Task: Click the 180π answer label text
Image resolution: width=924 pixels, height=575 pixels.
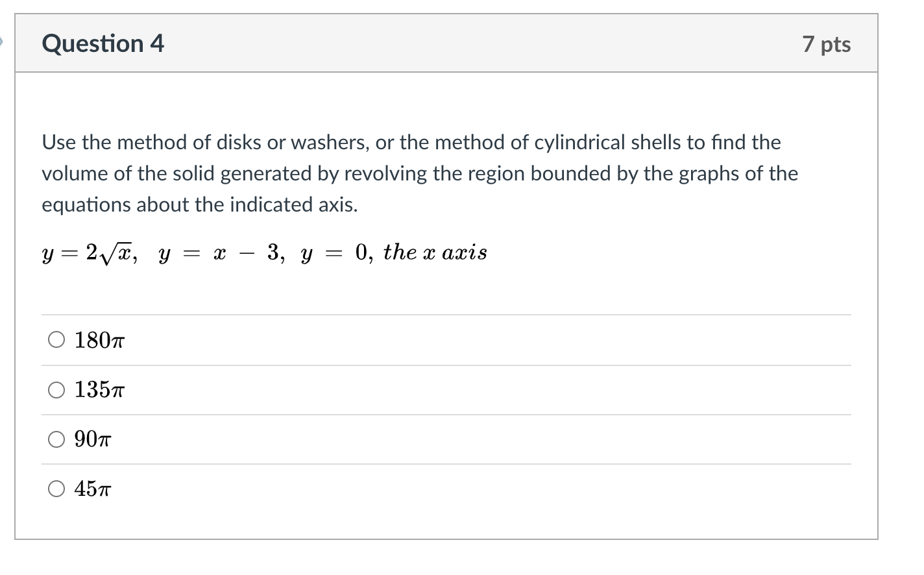Action: tap(99, 340)
